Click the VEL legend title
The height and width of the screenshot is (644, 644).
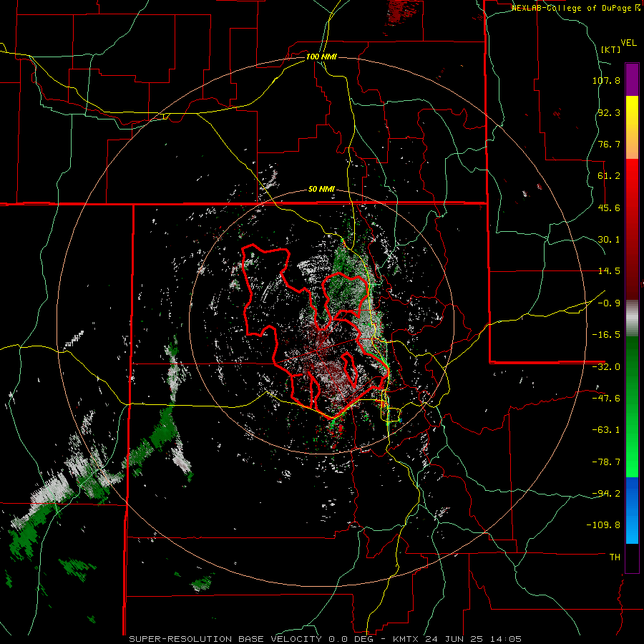click(x=629, y=43)
